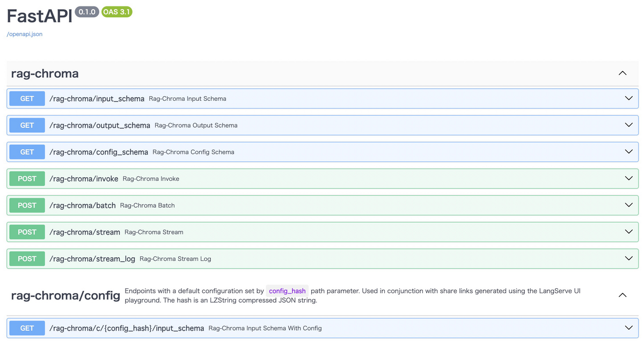Open the /openapi.json link

pos(25,34)
